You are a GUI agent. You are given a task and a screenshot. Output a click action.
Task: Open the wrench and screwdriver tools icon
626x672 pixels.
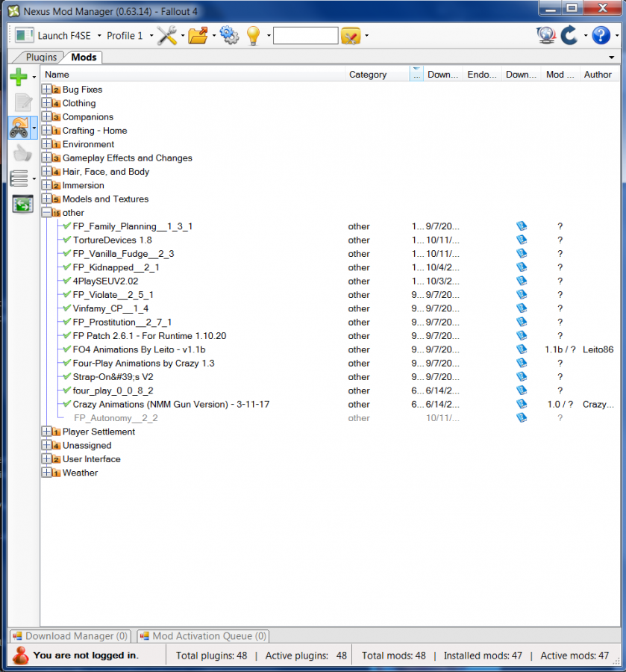click(167, 36)
